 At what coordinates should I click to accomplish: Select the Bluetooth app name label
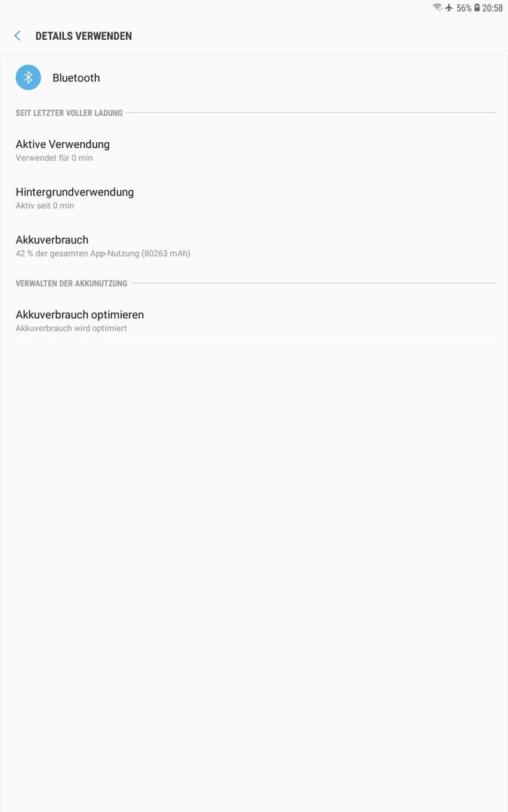click(76, 77)
